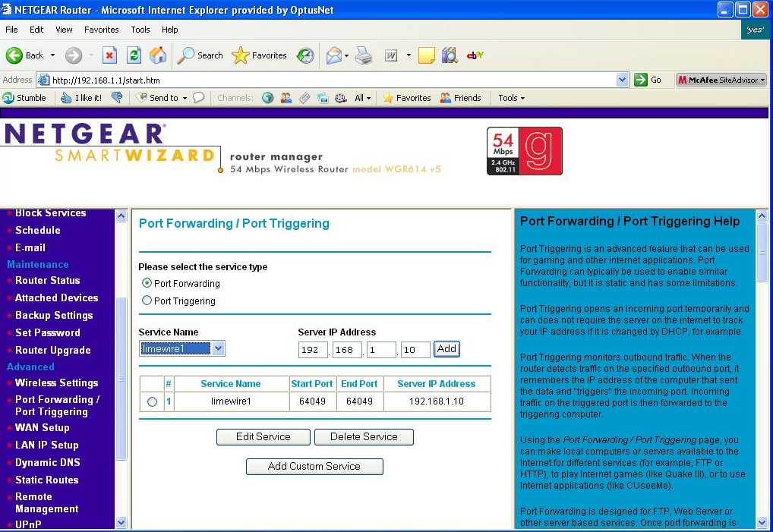This screenshot has height=532, width=773.
Task: Open Favorites star in main toolbar
Action: coord(240,55)
